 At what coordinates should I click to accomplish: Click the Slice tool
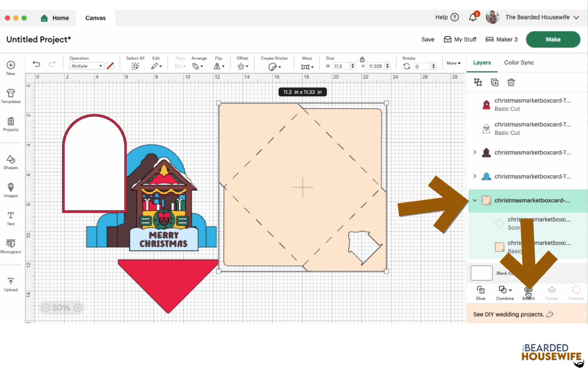481,293
